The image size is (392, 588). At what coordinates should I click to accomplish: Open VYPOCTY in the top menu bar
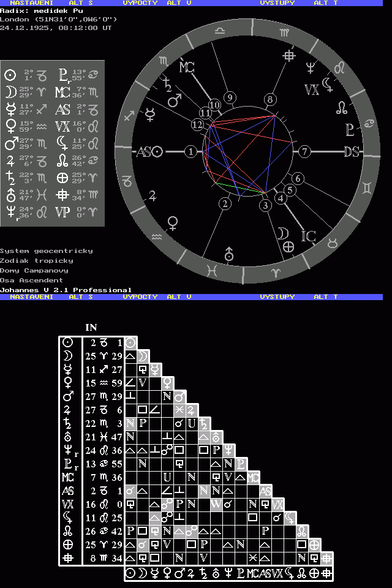click(140, 3)
